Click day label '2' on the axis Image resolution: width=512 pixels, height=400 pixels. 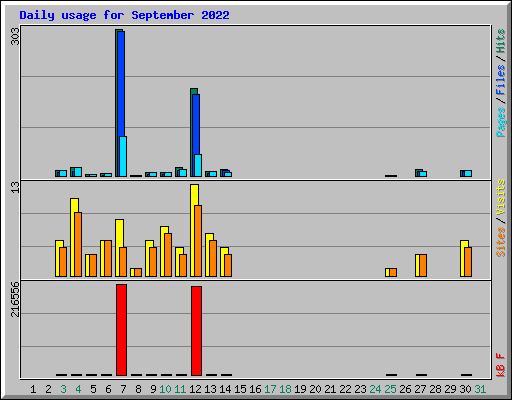pyautogui.click(x=48, y=389)
